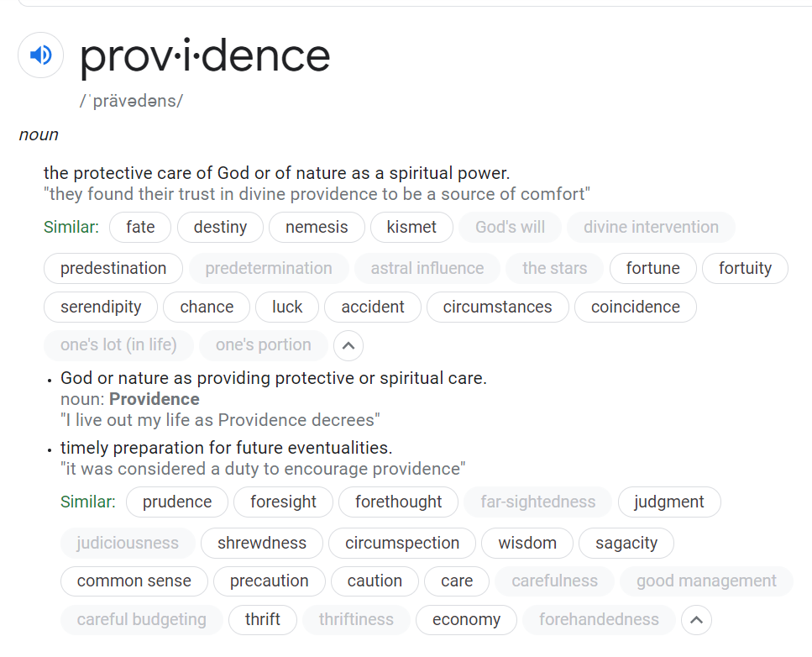
Task: Select the 'destiny' synonym chip
Action: (x=220, y=227)
